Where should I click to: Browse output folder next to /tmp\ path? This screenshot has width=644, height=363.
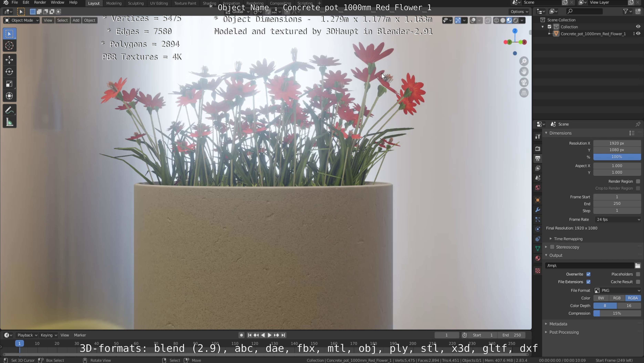637,266
